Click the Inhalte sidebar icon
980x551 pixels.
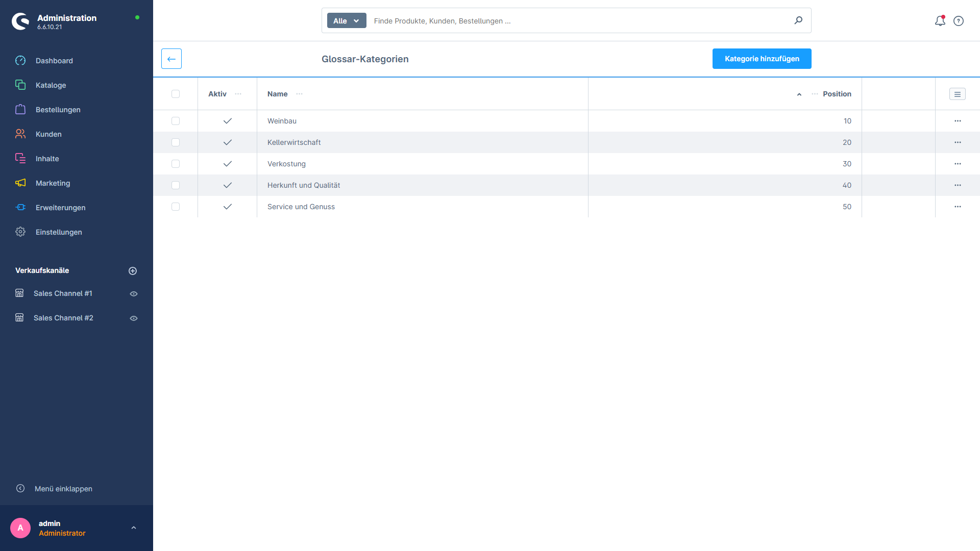(x=20, y=158)
